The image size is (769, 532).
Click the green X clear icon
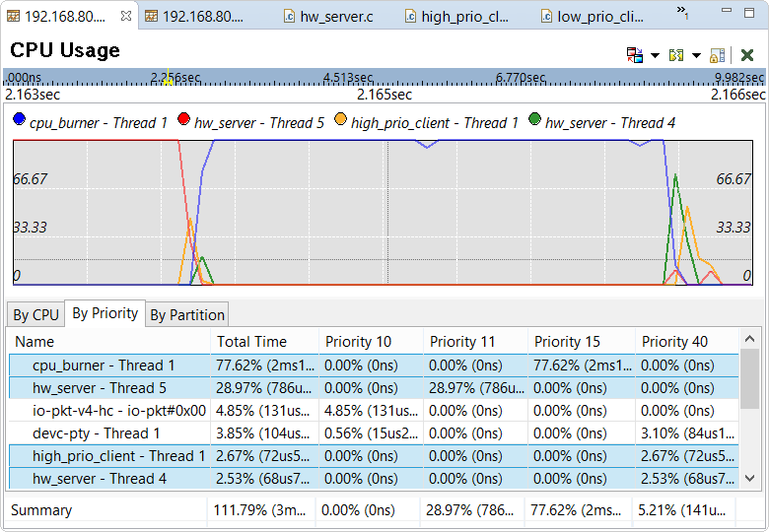pos(747,55)
